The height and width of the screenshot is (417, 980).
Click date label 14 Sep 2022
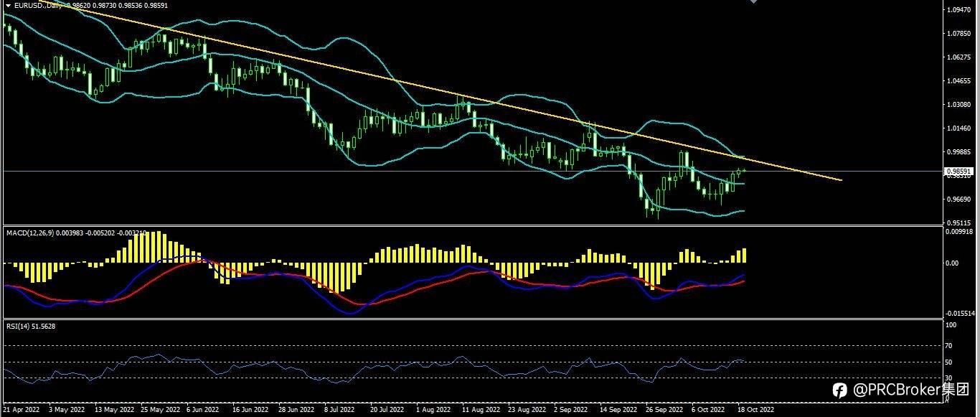(x=618, y=410)
